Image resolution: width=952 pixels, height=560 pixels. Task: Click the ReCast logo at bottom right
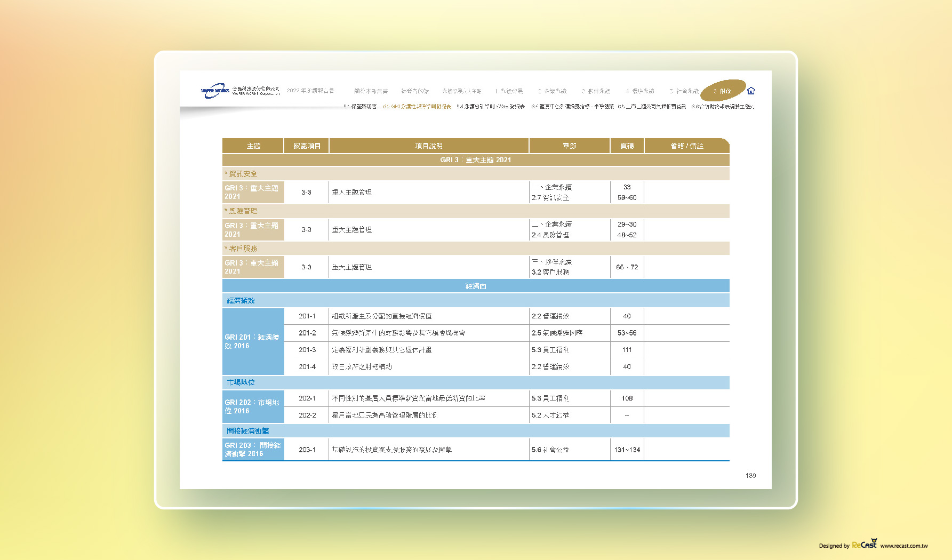865,544
